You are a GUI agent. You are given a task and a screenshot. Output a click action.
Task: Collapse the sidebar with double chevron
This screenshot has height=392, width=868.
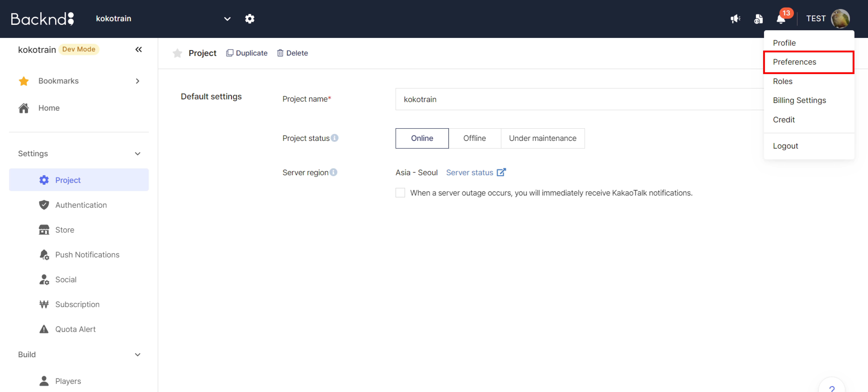[x=138, y=49]
